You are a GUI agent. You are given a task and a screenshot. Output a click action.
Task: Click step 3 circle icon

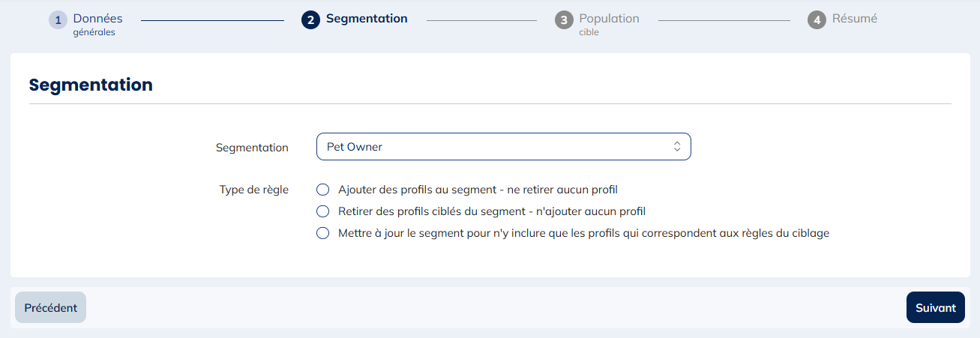[564, 20]
